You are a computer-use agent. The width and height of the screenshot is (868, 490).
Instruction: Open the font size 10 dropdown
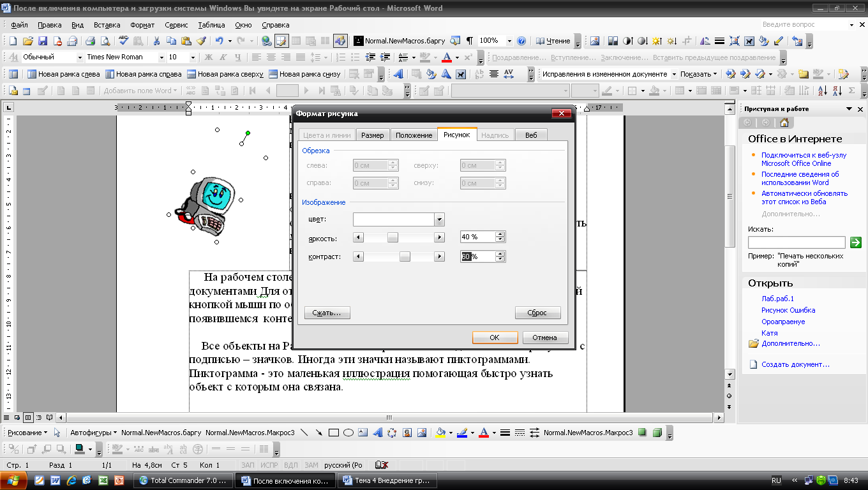pyautogui.click(x=193, y=57)
